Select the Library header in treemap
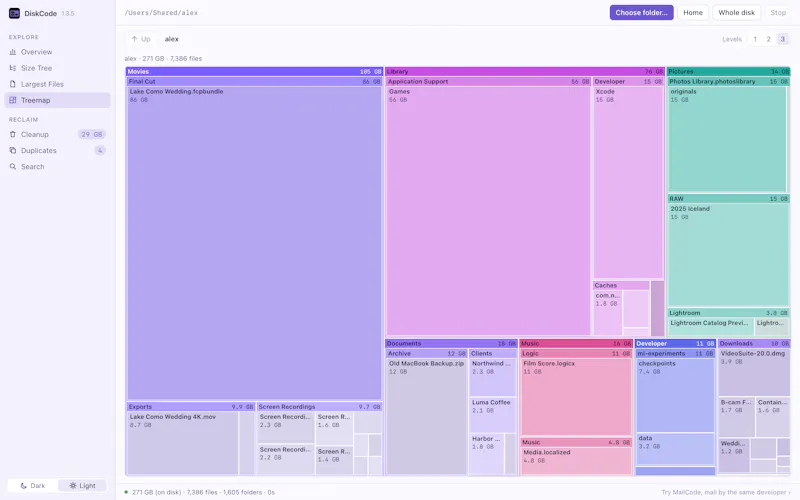The height and width of the screenshot is (500, 800). 525,71
